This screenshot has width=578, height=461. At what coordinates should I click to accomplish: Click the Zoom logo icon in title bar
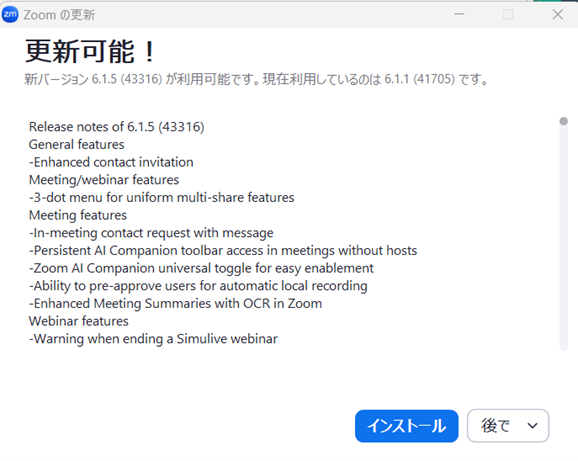[x=10, y=14]
